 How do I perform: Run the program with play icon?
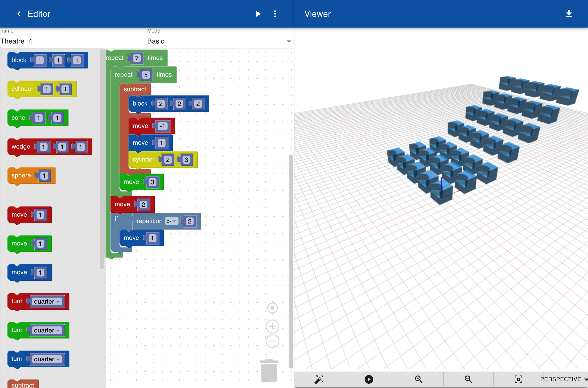258,14
